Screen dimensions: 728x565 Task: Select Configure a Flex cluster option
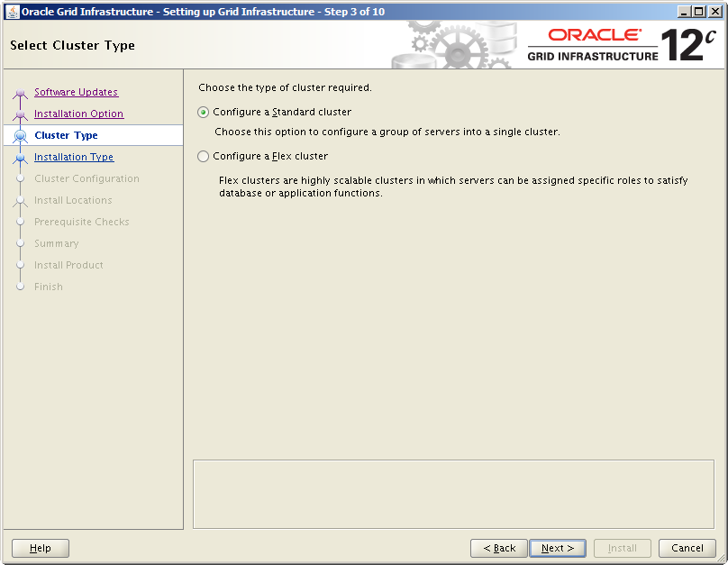[x=204, y=157]
